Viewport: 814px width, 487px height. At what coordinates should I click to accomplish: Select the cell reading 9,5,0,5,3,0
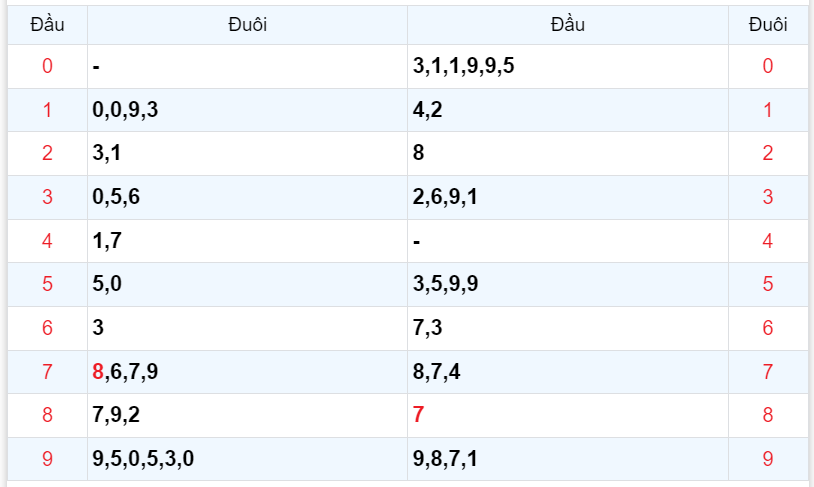click(x=143, y=459)
